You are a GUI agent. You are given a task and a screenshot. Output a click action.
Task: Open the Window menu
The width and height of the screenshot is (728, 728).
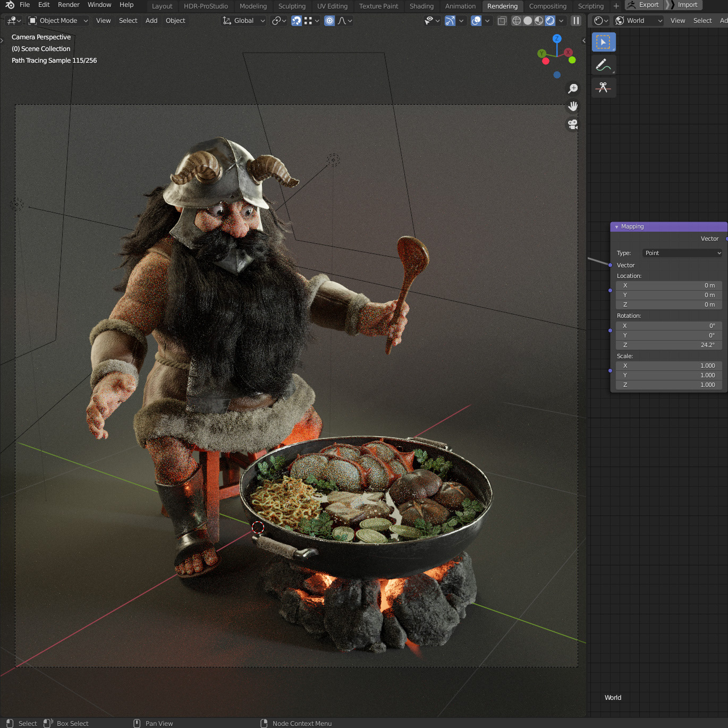click(x=99, y=5)
